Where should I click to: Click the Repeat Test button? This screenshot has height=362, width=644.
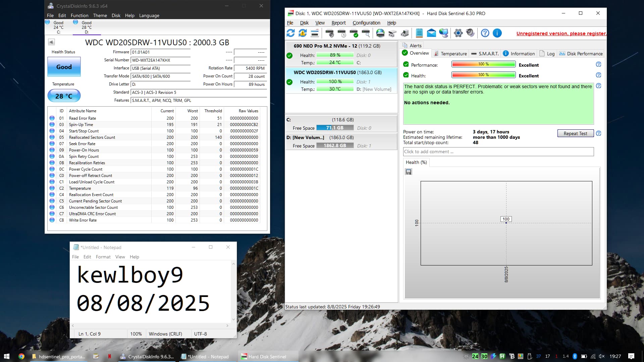(x=575, y=133)
